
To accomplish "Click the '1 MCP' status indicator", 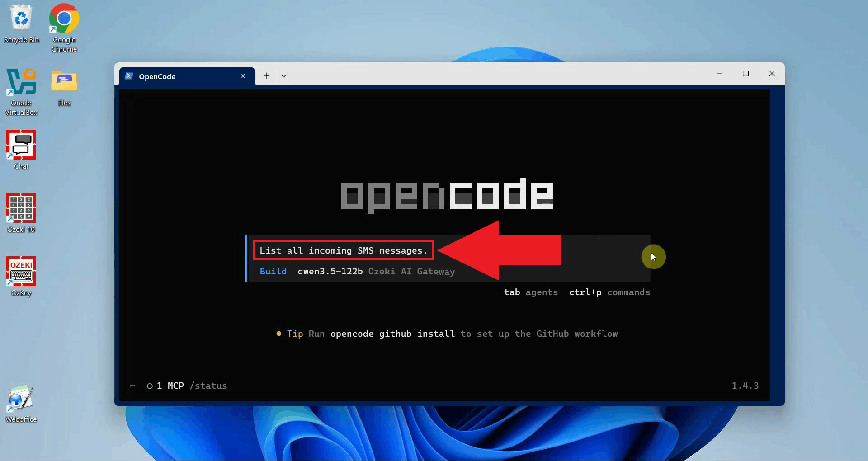I will (165, 386).
